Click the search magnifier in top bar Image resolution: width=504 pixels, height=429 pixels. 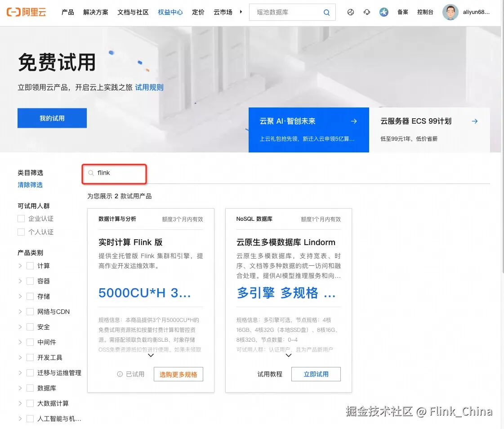click(326, 12)
